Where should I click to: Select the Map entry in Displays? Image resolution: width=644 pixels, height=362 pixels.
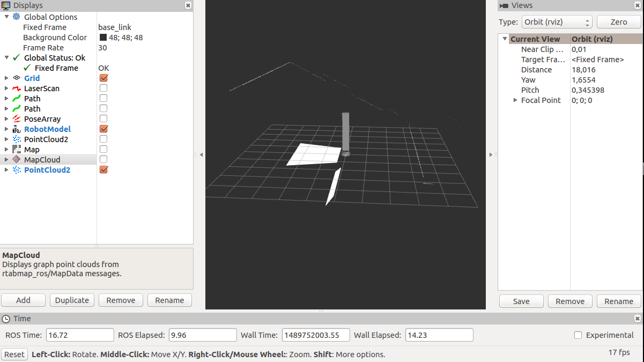coord(32,150)
